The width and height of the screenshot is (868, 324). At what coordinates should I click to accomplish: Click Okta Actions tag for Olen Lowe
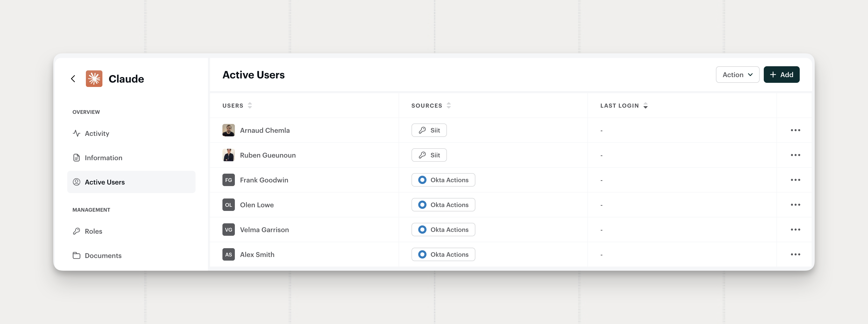pos(443,205)
